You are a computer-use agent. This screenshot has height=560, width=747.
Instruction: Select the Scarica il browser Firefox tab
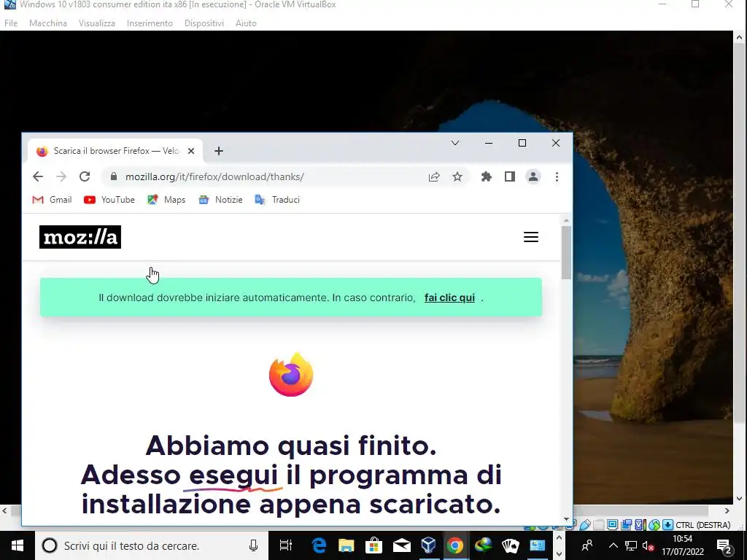[x=115, y=151]
